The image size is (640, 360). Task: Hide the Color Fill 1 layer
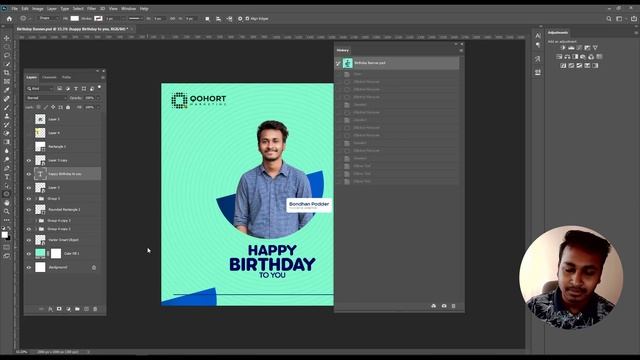29,253
